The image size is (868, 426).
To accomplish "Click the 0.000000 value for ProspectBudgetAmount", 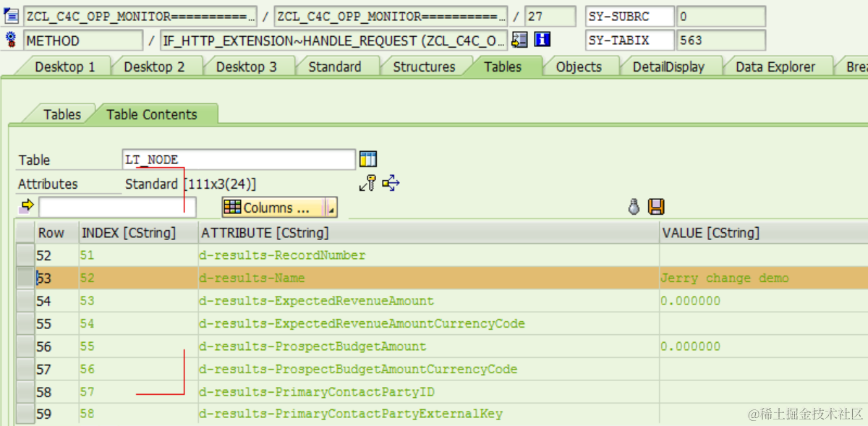I will 763,346.
